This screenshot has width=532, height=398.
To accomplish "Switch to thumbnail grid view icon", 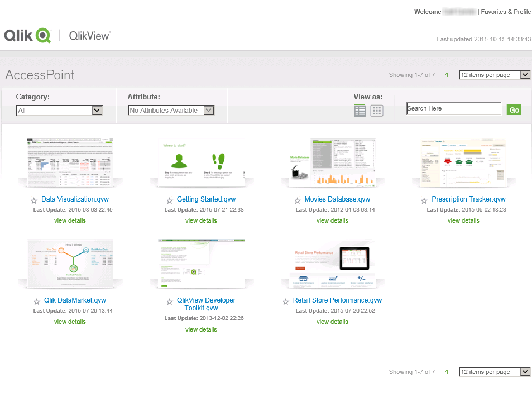I will pos(377,111).
